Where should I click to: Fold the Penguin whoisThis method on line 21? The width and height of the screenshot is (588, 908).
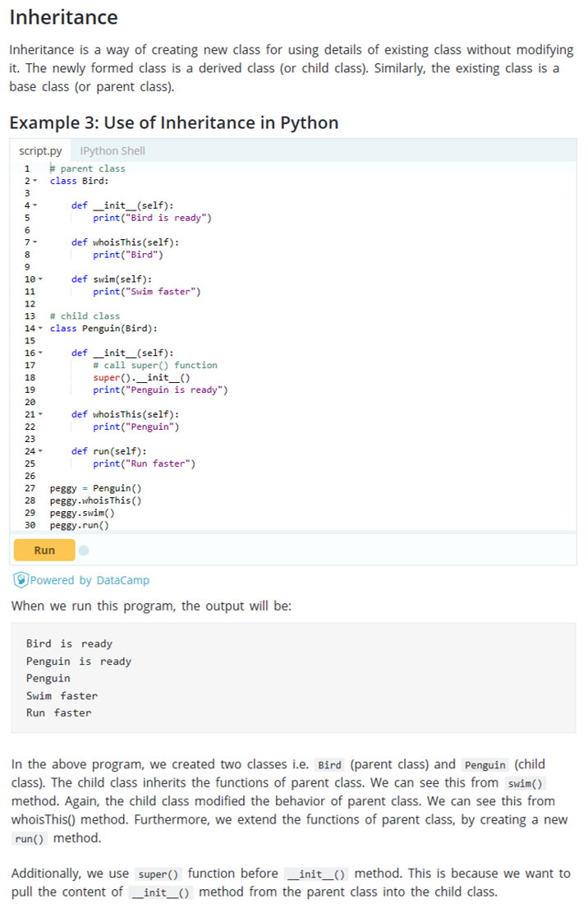(x=40, y=414)
